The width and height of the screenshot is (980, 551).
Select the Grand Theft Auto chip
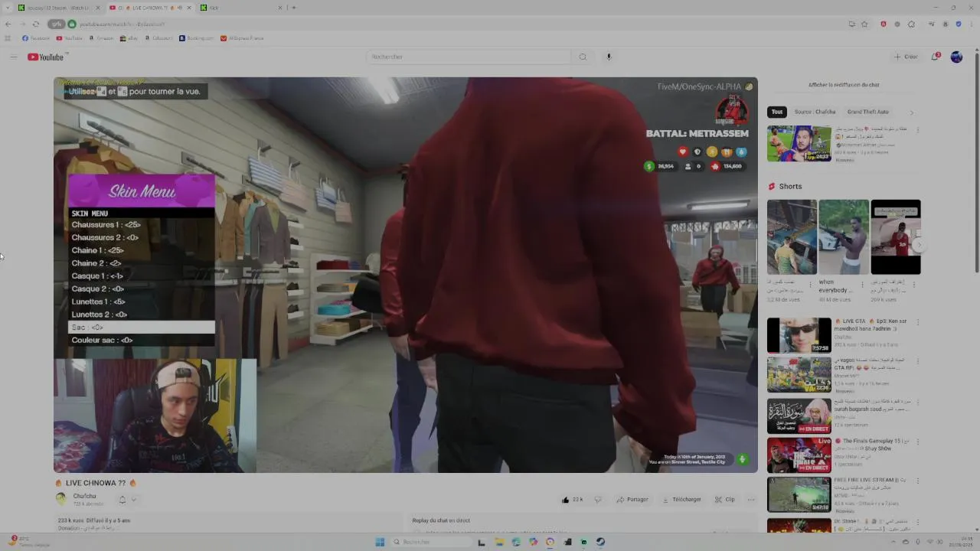click(x=867, y=112)
